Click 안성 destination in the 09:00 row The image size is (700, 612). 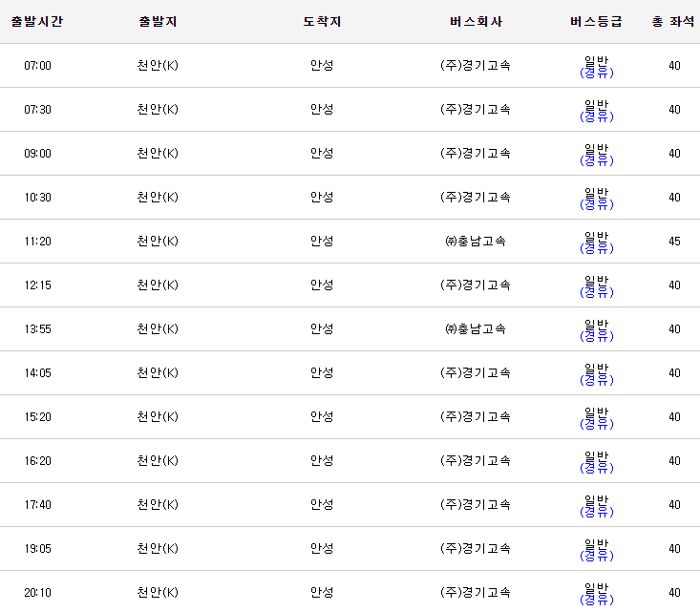322,153
